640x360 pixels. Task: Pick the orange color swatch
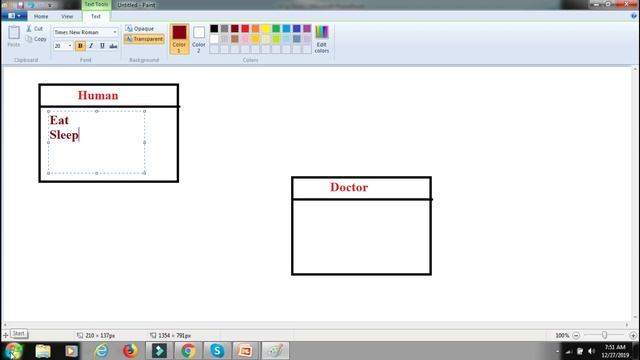click(256, 28)
